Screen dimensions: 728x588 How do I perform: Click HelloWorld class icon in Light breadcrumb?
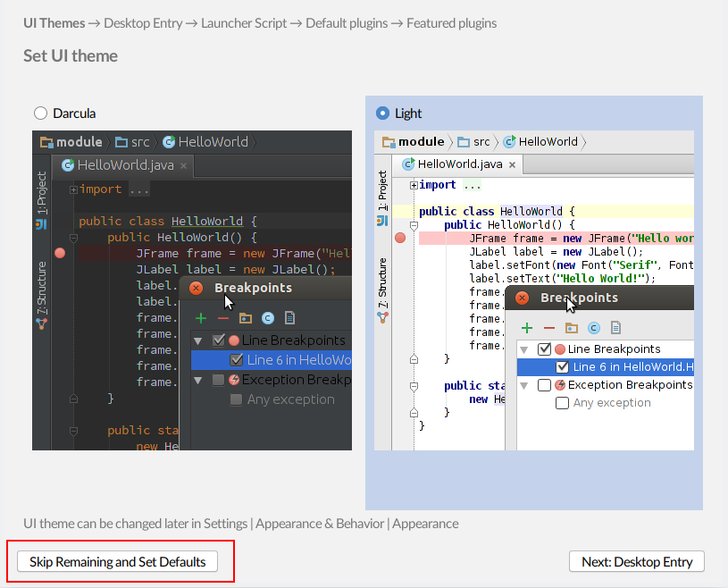510,141
